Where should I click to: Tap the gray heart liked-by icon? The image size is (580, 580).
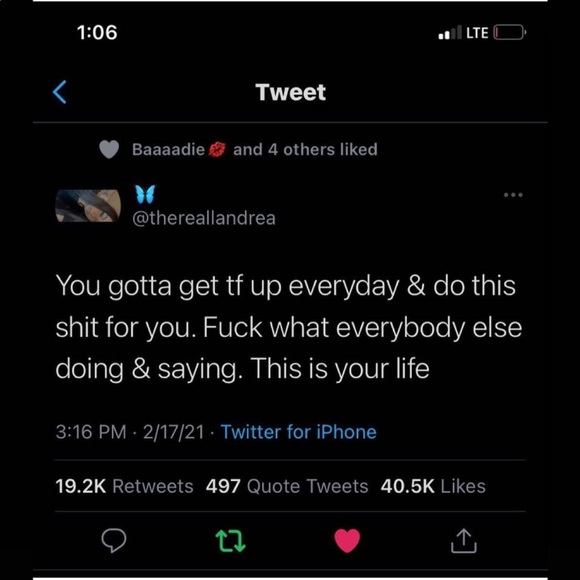tap(109, 149)
